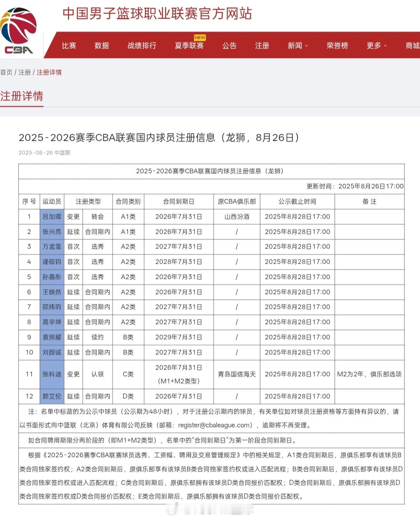
Task: Click player name 王映然
Action: click(x=52, y=292)
